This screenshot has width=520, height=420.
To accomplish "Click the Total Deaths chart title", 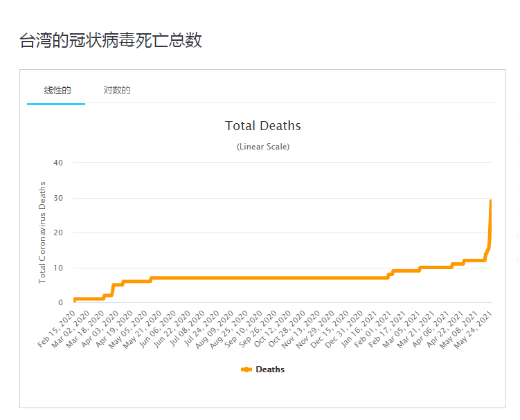I will pyautogui.click(x=262, y=126).
